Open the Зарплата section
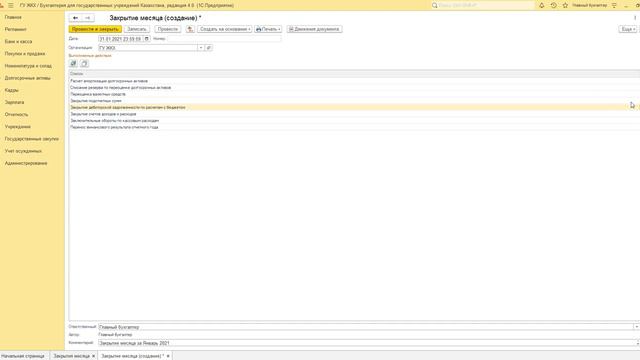 (x=14, y=102)
